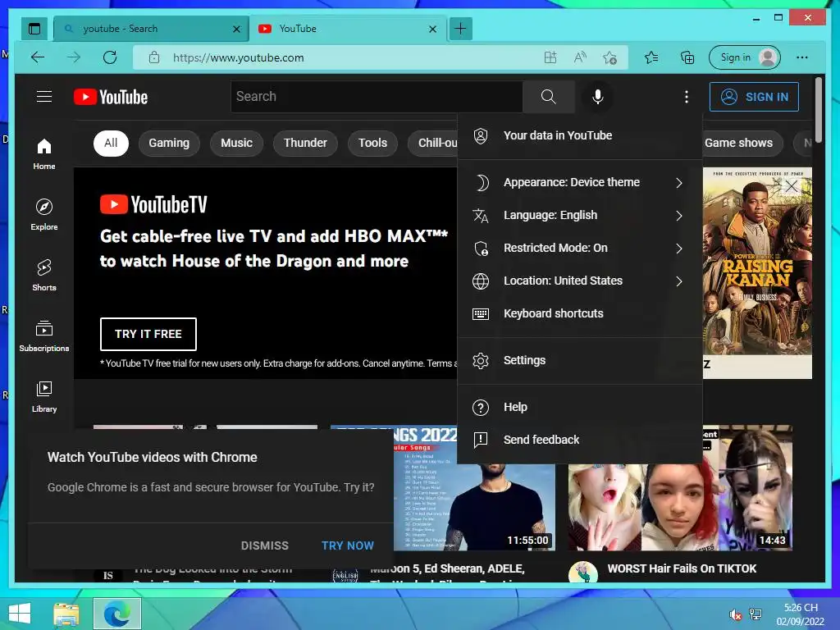Viewport: 840px width, 630px height.
Task: Choose Send feedback
Action: click(580, 440)
